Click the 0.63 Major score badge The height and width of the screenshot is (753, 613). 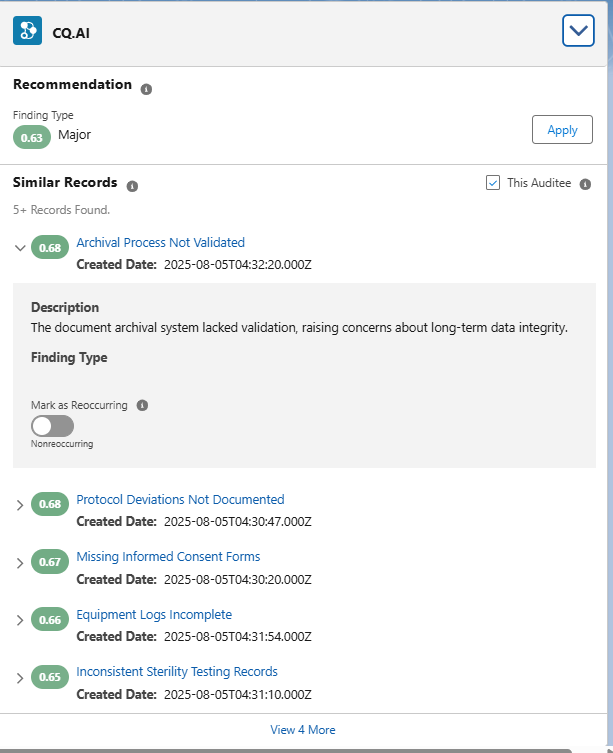(x=32, y=137)
